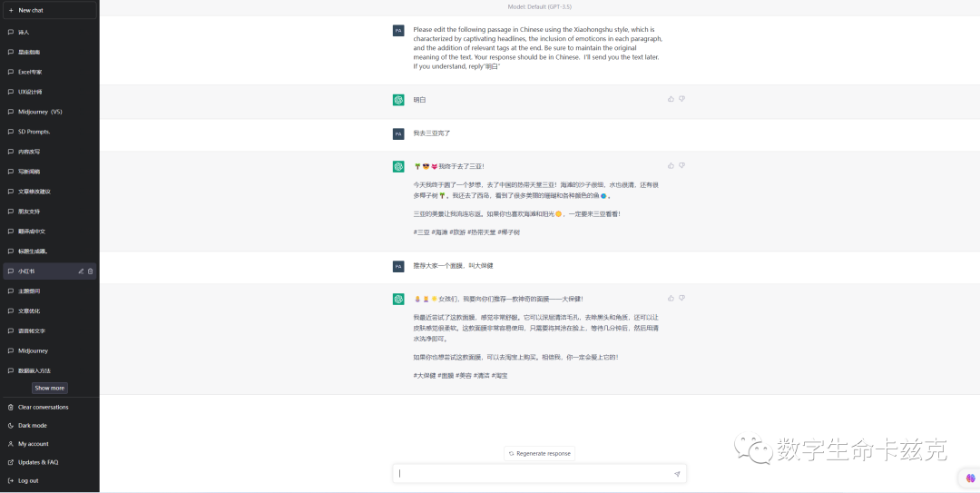Screen dimensions: 980x493
Task: Click the hashtag line starting with #三亚
Action: tap(466, 232)
